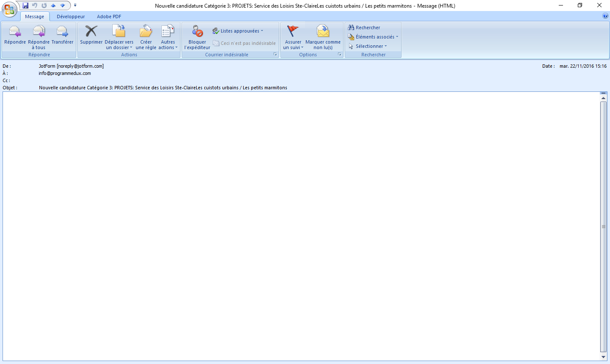
Task: Forward the message with Transférer
Action: [x=62, y=32]
